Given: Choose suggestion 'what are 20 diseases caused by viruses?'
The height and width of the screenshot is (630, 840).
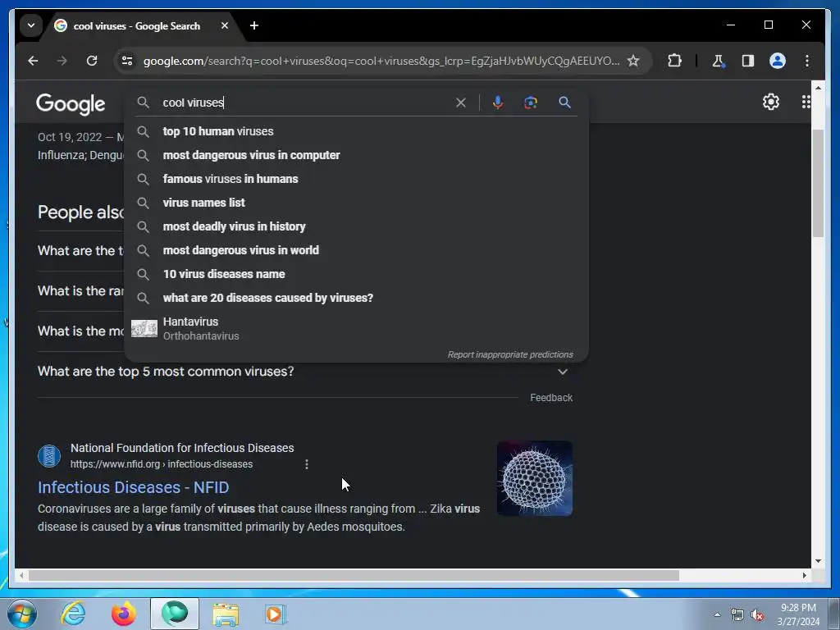Looking at the screenshot, I should (356, 298).
